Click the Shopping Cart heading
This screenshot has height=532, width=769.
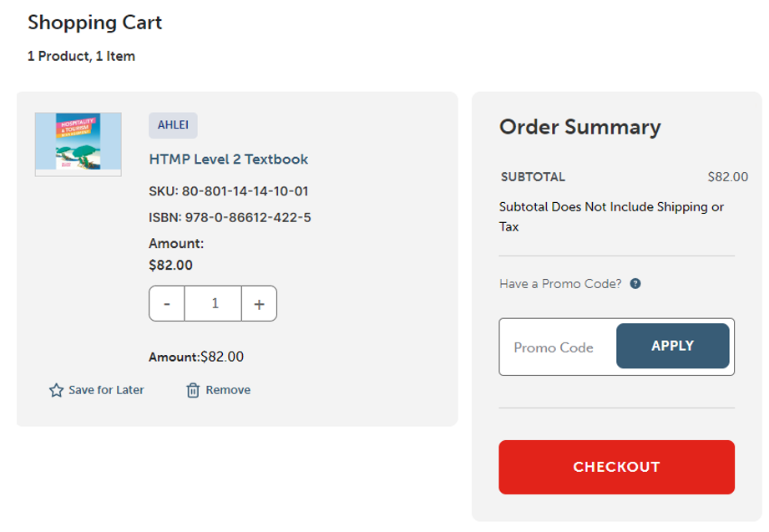coord(94,23)
